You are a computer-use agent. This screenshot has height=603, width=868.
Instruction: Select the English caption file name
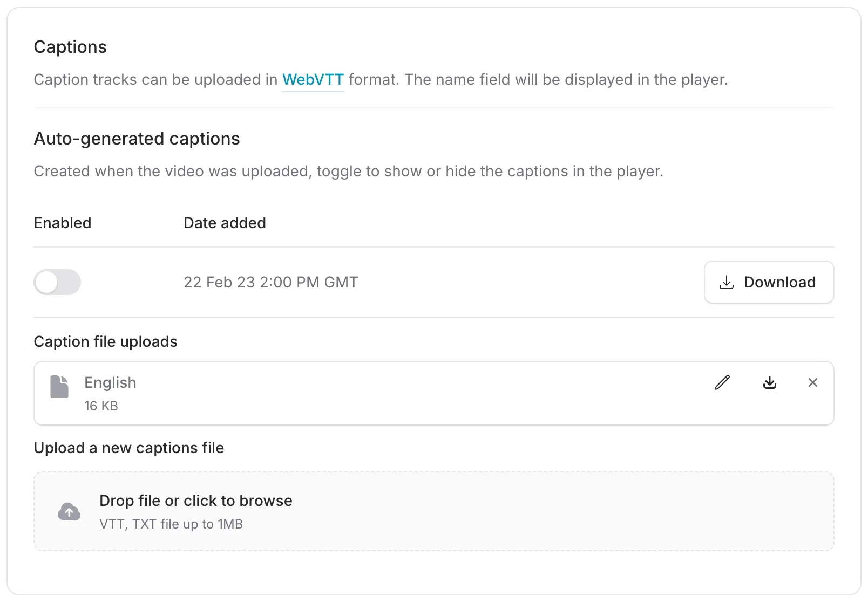pyautogui.click(x=110, y=382)
